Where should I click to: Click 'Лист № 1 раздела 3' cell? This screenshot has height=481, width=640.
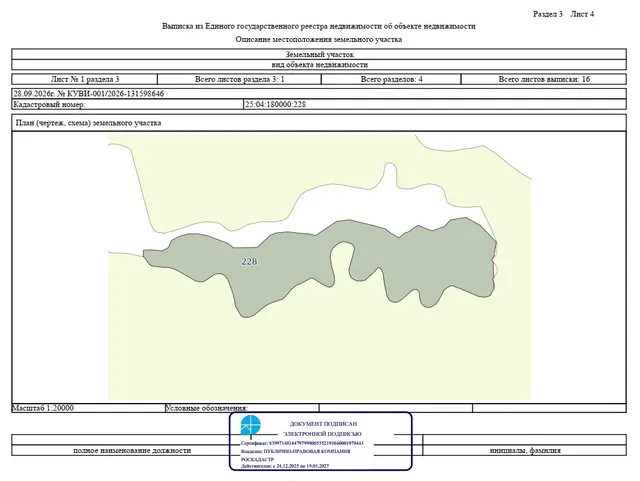pyautogui.click(x=84, y=79)
